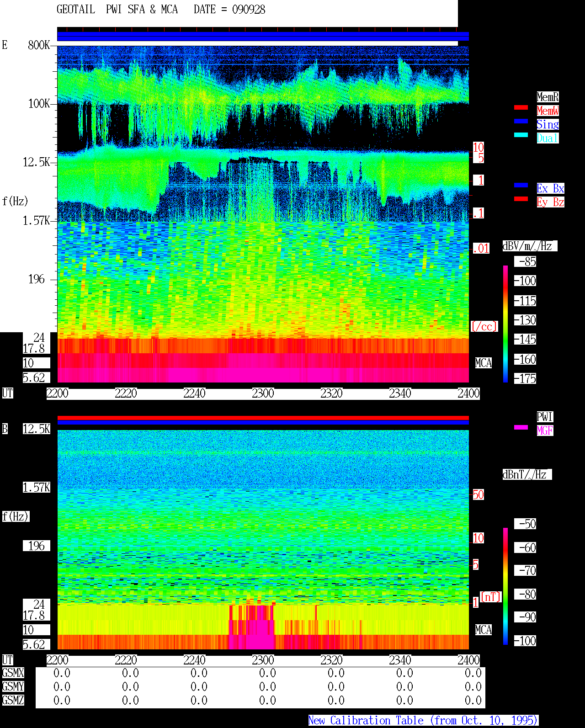This screenshot has width=585, height=728.
Task: Click the GEOTAIL PWI SFA & MCA title
Action: coord(117,10)
